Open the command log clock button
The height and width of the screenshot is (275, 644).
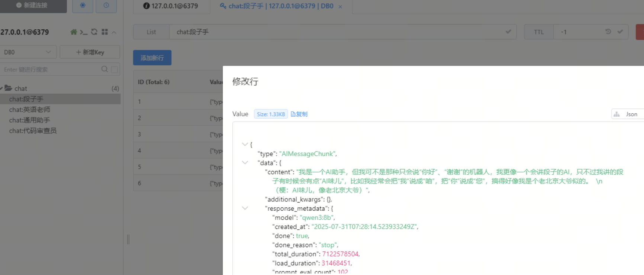(106, 6)
